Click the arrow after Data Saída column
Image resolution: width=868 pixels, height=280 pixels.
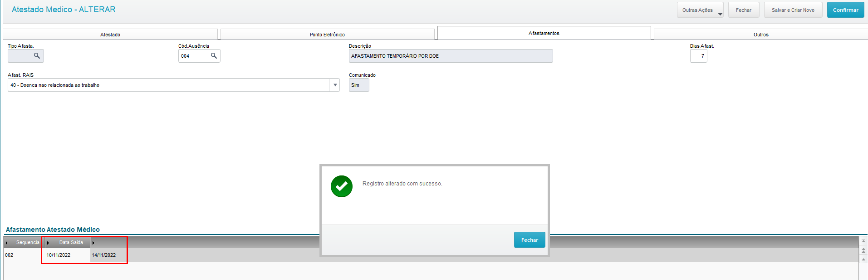[x=93, y=243]
